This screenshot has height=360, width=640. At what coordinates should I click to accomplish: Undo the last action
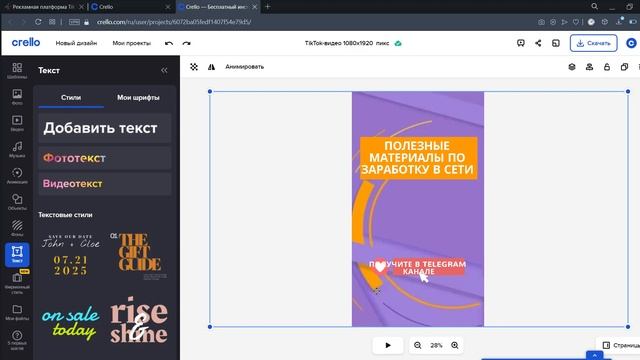tap(169, 43)
